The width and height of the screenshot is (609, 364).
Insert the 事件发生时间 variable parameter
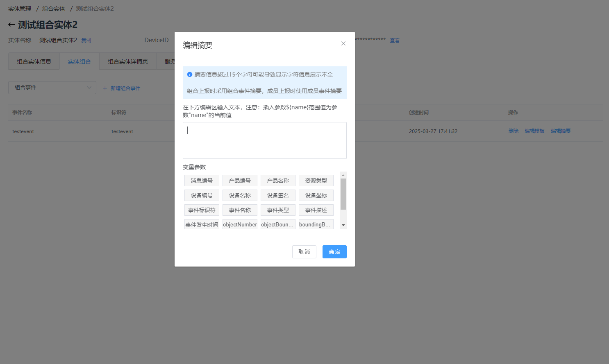(x=202, y=224)
